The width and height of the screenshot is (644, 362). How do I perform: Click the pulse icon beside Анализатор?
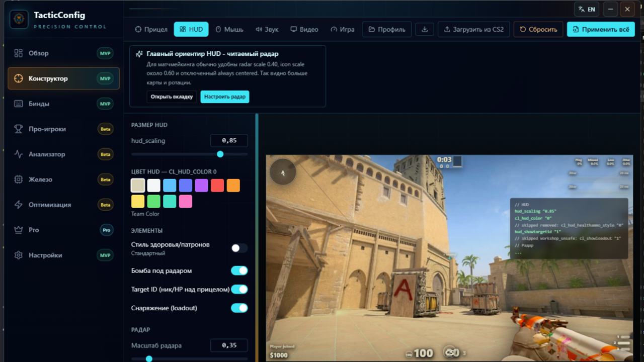(x=19, y=154)
